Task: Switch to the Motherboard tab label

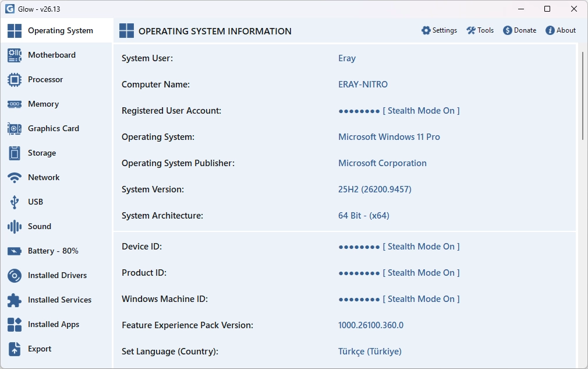Action: [52, 55]
